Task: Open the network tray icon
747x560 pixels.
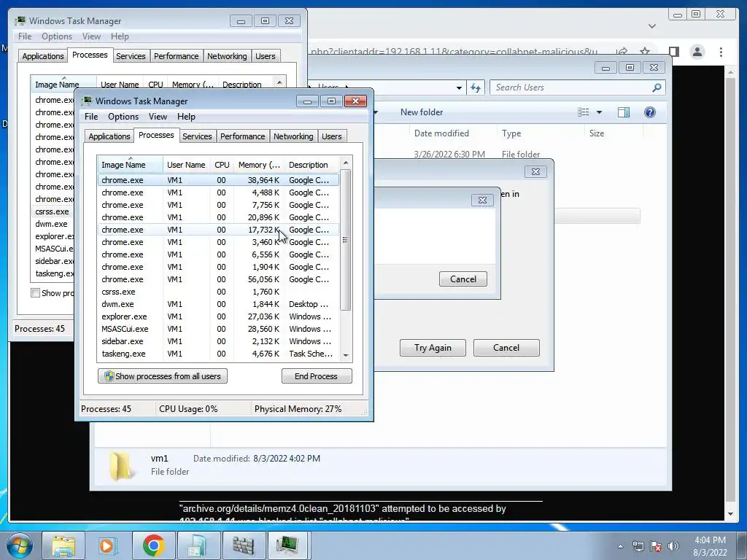Action: (x=638, y=546)
